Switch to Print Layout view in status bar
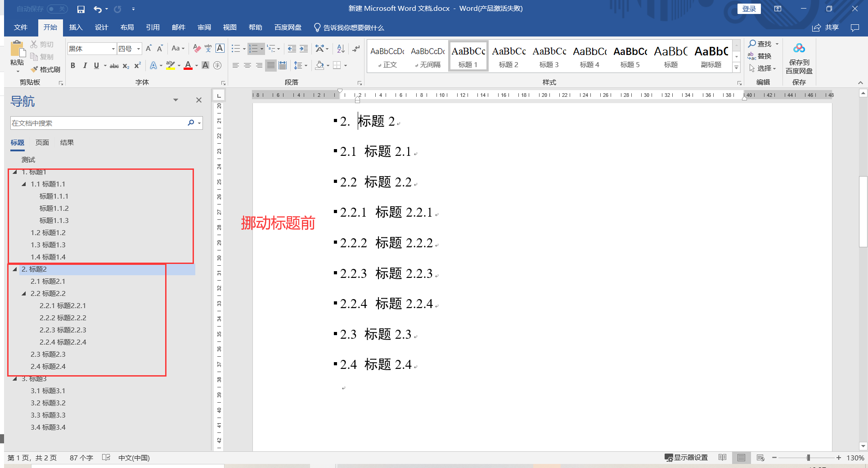 (x=741, y=458)
